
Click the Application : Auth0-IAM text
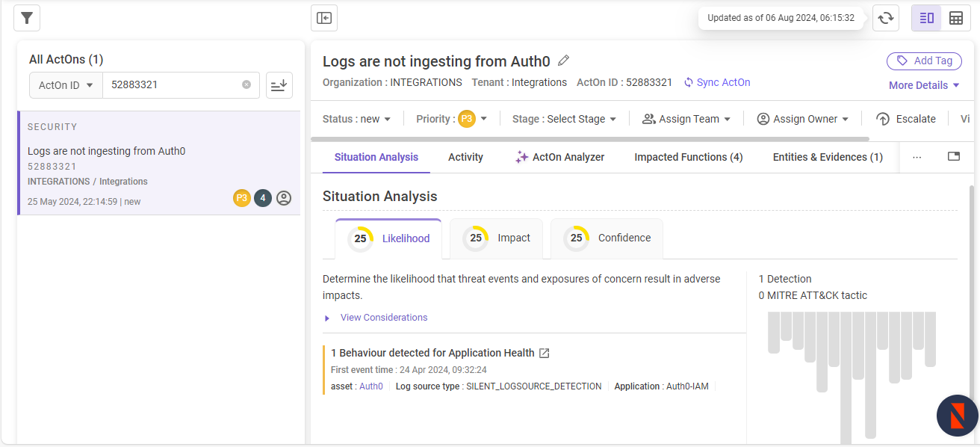661,386
